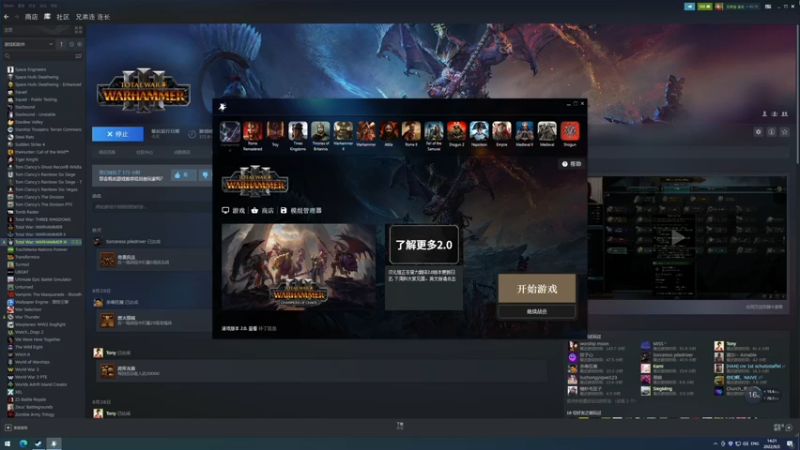Click the stop (停止) button on Steam
The image size is (800, 450).
[117, 134]
